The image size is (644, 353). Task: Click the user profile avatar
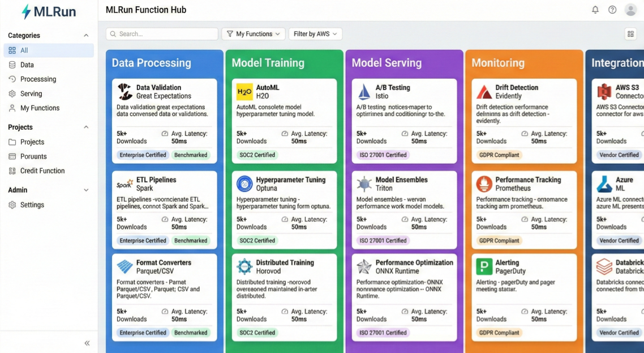630,10
